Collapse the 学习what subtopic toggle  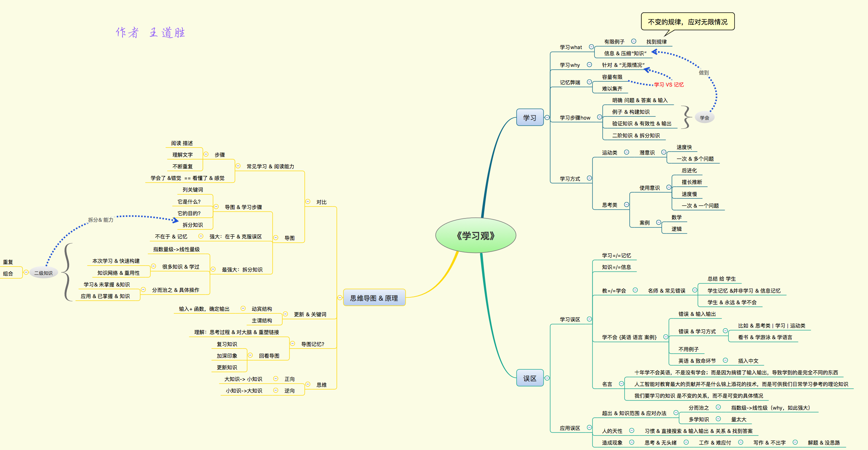click(x=591, y=47)
